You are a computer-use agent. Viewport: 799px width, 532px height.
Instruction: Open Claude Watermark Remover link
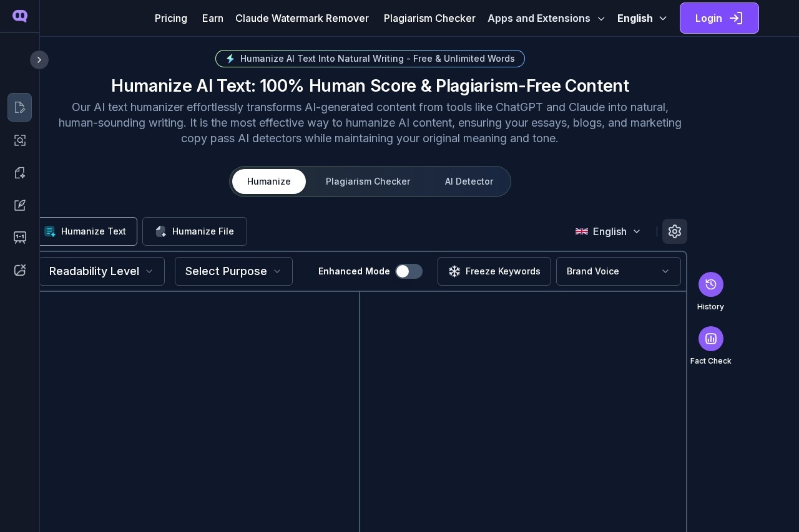pyautogui.click(x=302, y=18)
